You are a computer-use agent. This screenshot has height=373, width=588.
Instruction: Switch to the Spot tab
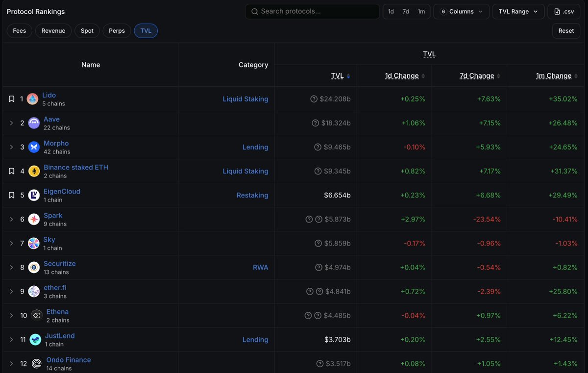87,30
